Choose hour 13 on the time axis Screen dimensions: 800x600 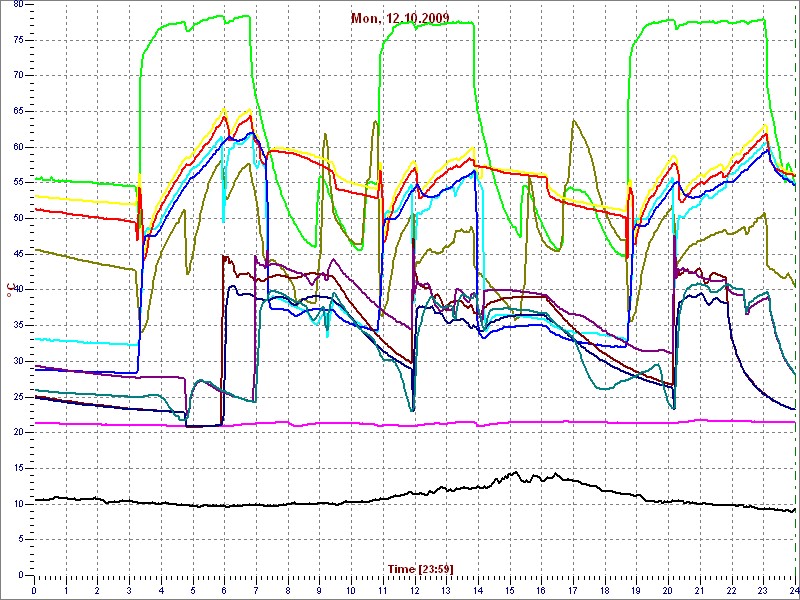click(446, 591)
